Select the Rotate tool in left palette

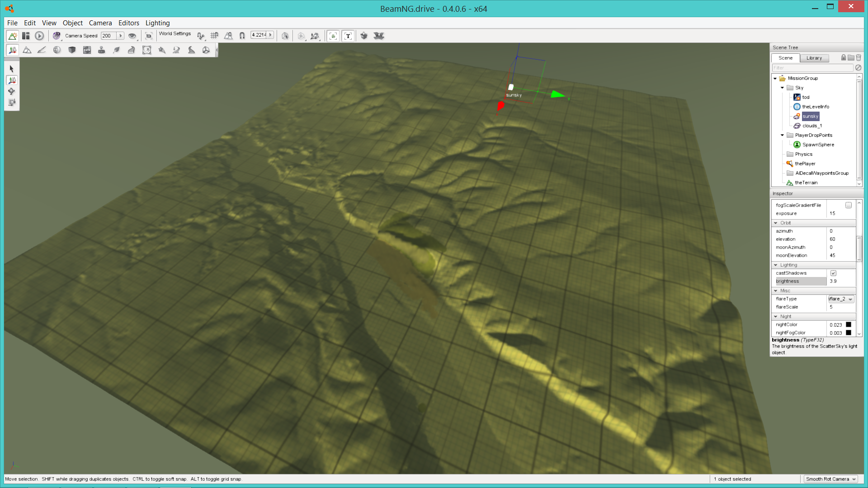point(11,91)
